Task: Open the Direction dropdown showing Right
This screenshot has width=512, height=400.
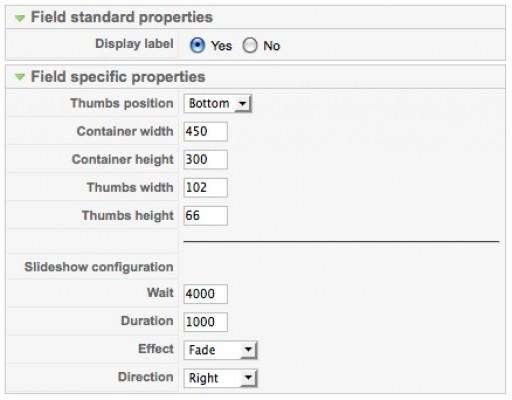Action: 220,378
